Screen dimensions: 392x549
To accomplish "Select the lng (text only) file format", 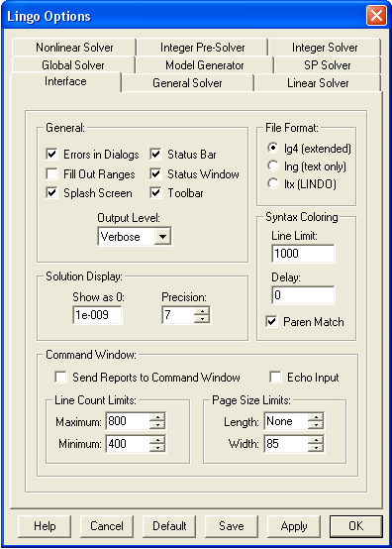I will coord(273,165).
